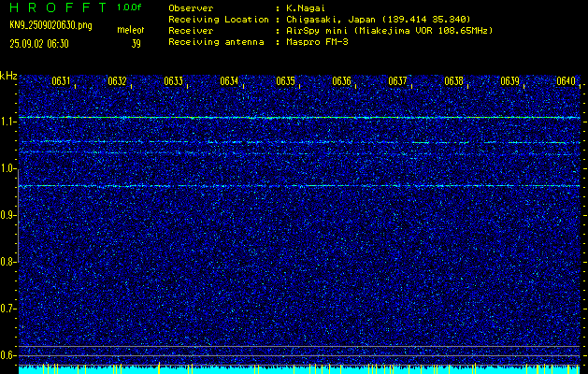Click the 0.9 frequency axis label
This screenshot has height=374, width=588.
click(x=7, y=215)
